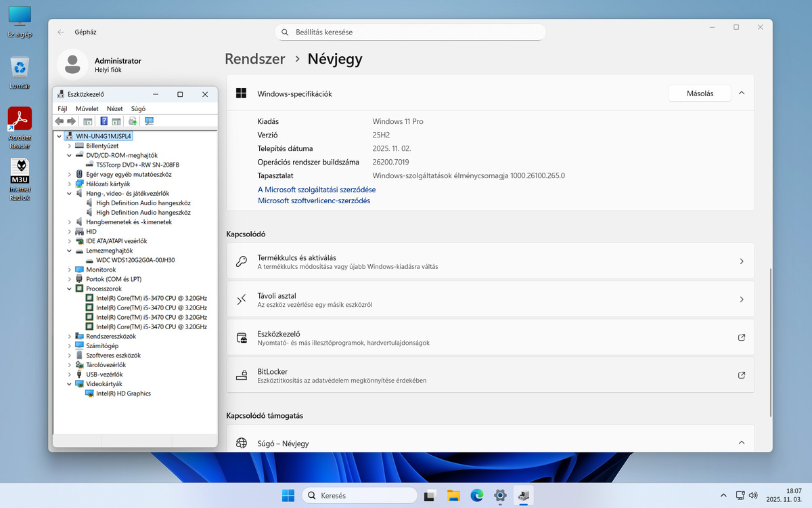The image size is (812, 508).
Task: Open the BitLocker card
Action: point(491,375)
